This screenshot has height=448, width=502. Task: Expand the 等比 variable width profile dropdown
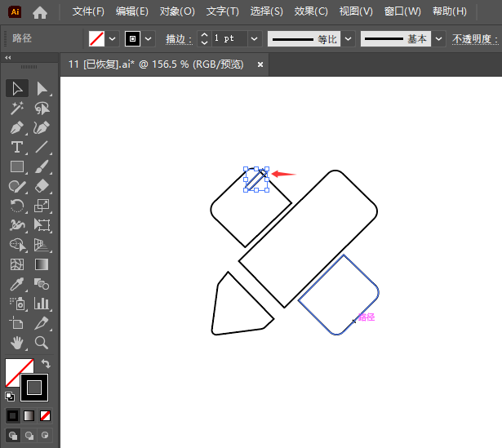click(349, 38)
